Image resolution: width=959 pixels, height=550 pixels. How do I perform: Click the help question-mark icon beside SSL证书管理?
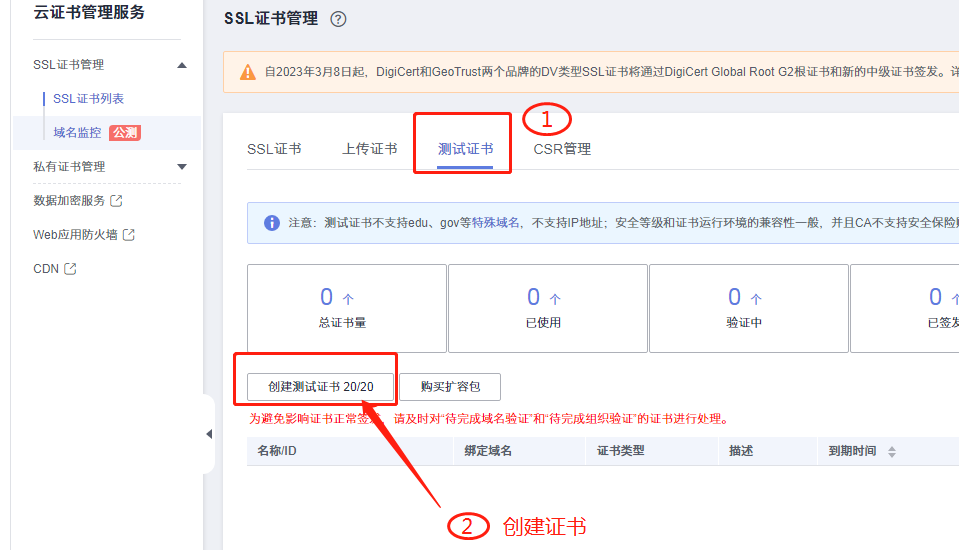[338, 19]
